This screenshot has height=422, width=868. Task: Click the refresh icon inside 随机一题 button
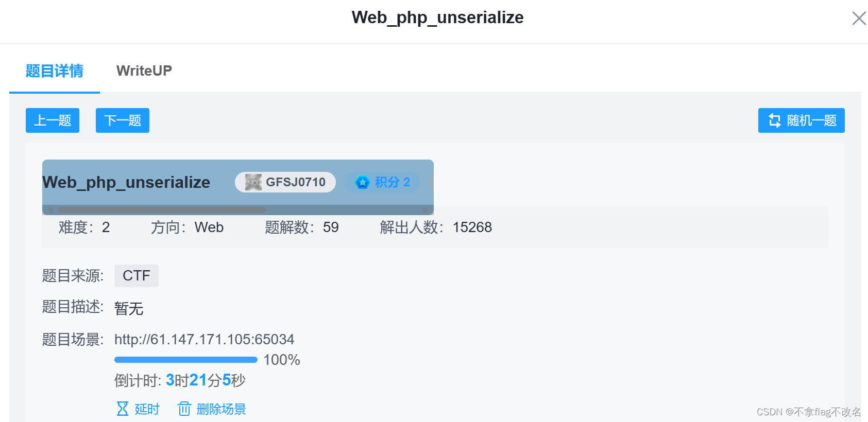(x=775, y=120)
